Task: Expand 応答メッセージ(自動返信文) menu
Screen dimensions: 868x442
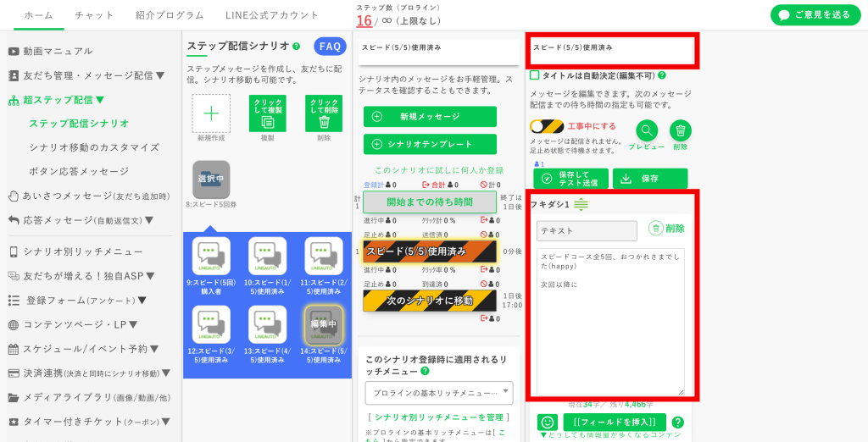Action: 81,220
